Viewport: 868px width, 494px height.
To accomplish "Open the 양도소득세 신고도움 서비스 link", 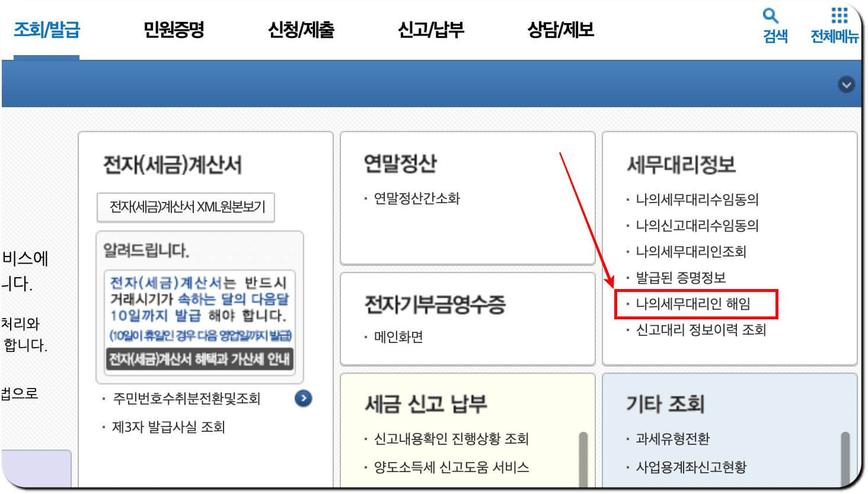I will pos(451,467).
